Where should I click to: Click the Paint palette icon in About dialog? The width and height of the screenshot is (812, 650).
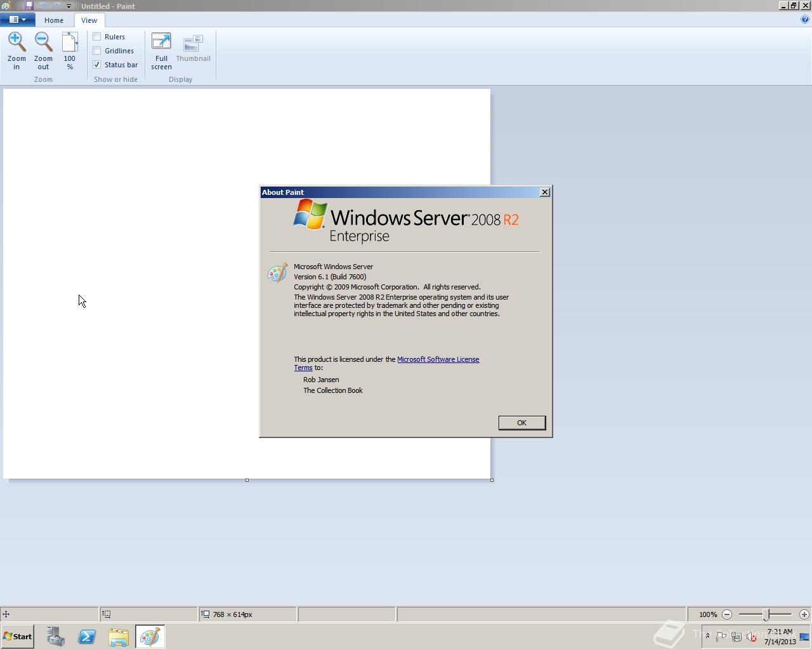(x=278, y=272)
